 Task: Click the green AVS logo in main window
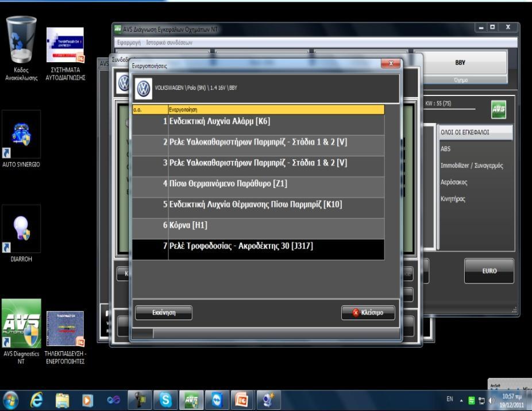pyautogui.click(x=499, y=110)
